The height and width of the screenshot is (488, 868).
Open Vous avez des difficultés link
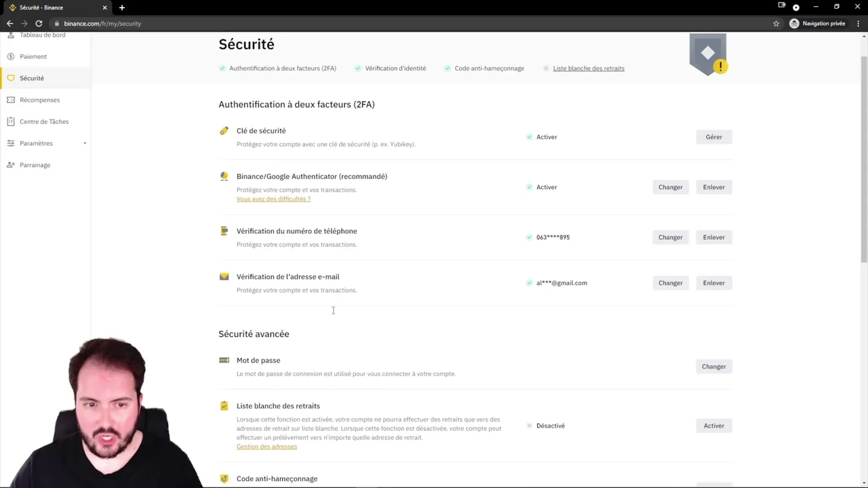click(273, 199)
